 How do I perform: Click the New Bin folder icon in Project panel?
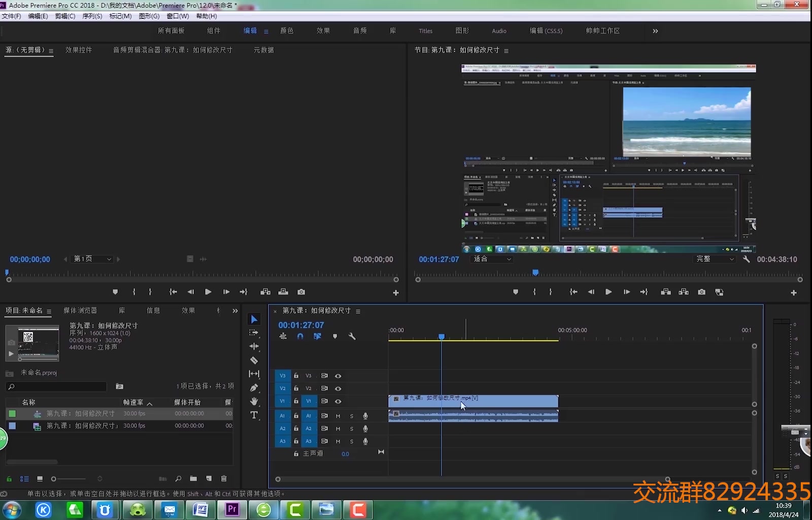point(193,478)
